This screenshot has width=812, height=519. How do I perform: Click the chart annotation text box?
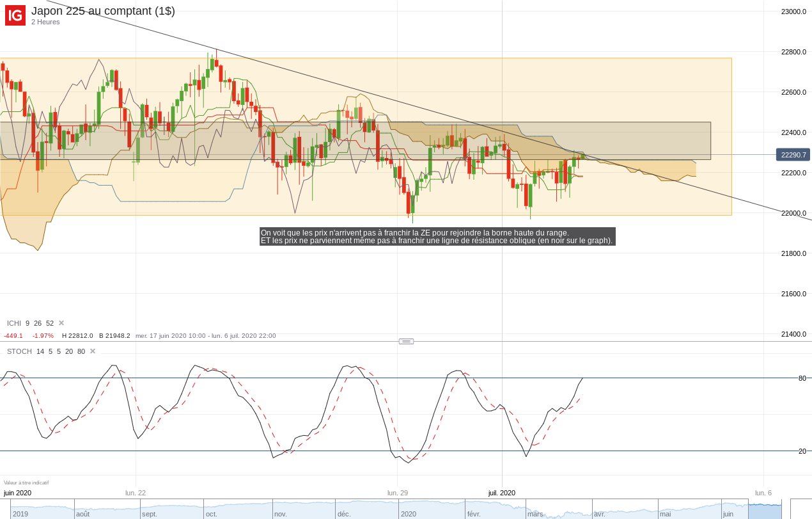[x=437, y=237]
